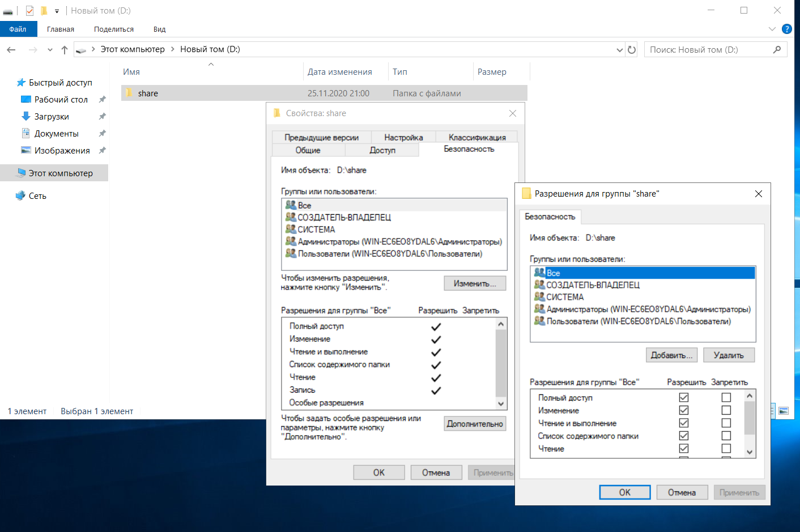800x532 pixels.
Task: Toggle Deny checkbox for Полный доступ
Action: [x=726, y=397]
